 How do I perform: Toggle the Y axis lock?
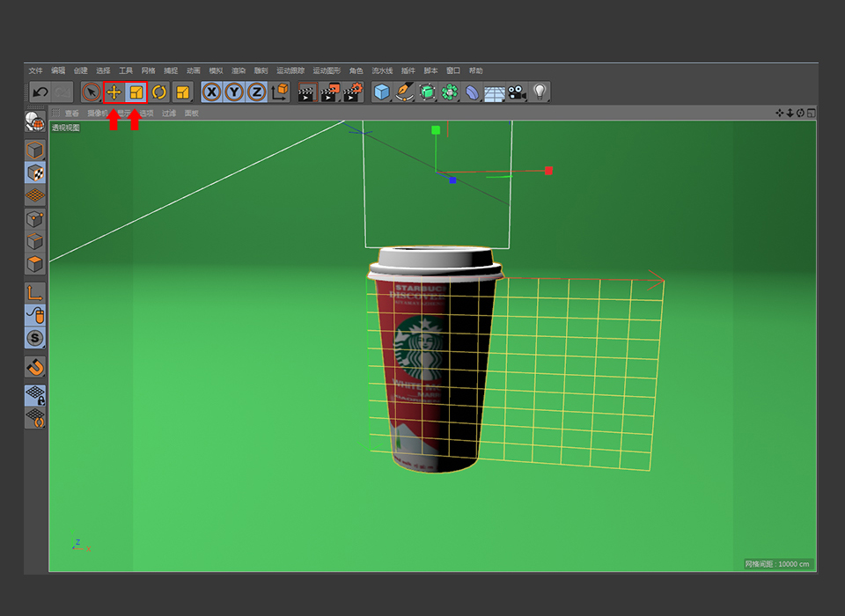click(234, 92)
